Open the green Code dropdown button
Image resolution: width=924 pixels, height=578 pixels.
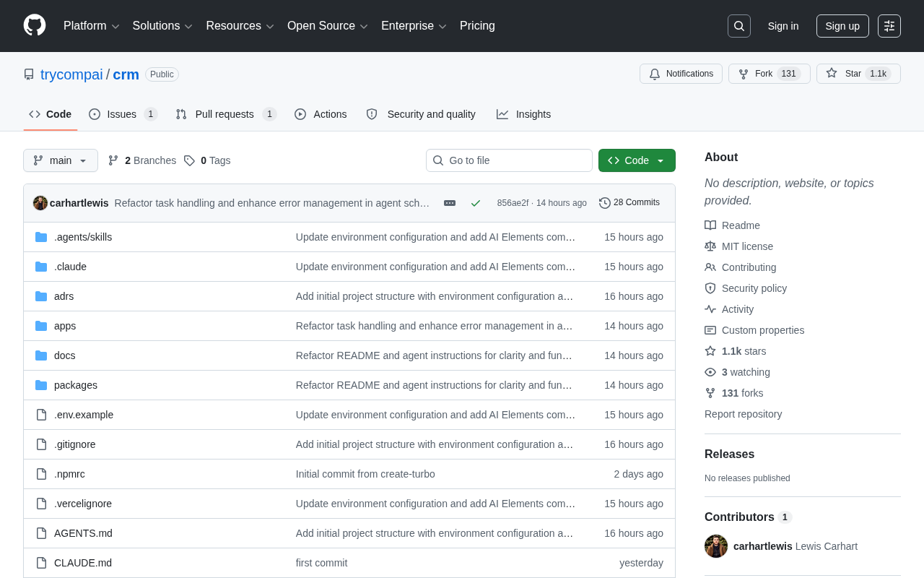pos(637,160)
